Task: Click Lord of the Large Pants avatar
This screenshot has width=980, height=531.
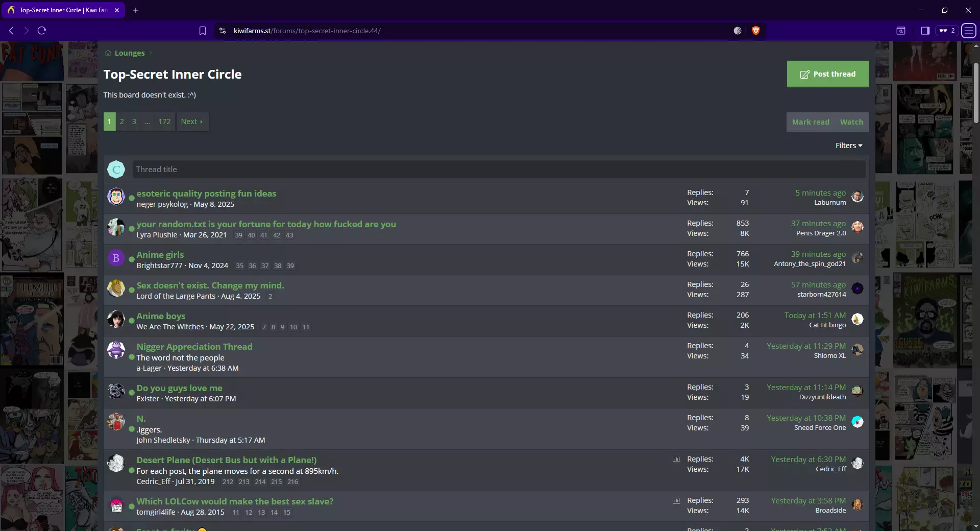Action: [116, 288]
